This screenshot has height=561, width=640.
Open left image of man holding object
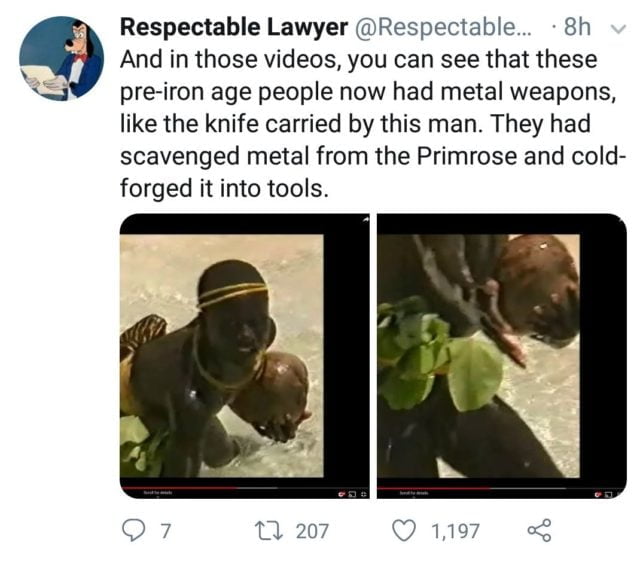(244, 355)
